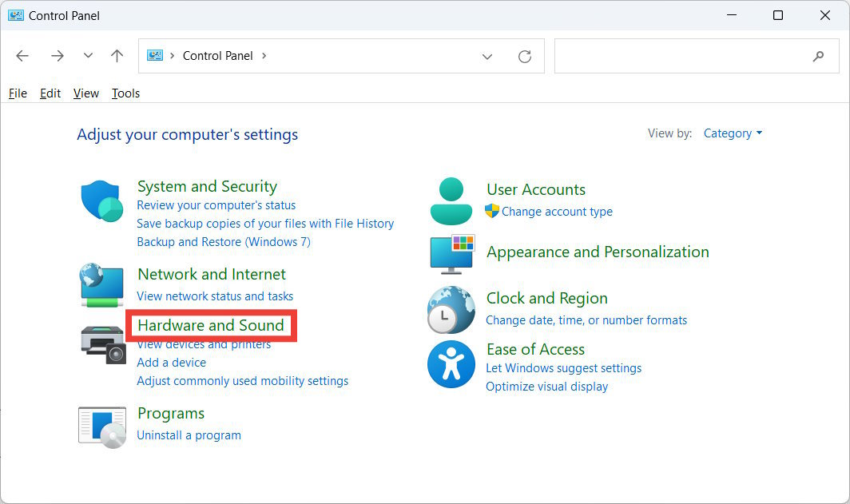The height and width of the screenshot is (504, 850).
Task: Expand the chevron after Control Panel breadcrumb
Action: [264, 56]
